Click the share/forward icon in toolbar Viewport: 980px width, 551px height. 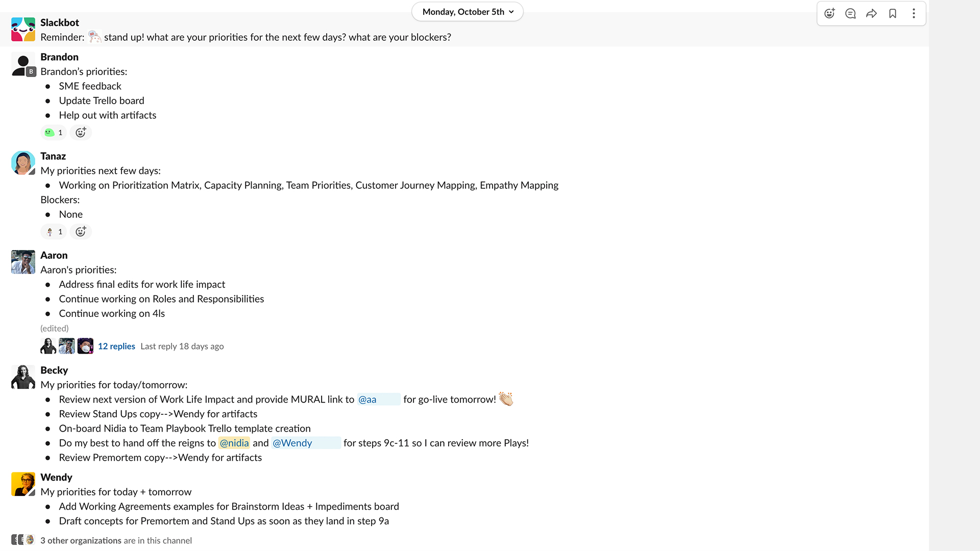(872, 13)
